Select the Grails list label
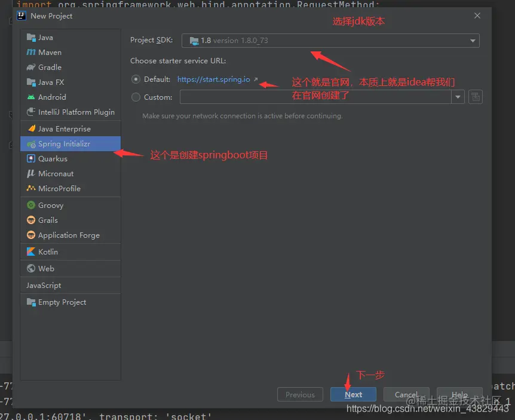The width and height of the screenshot is (515, 420). pyautogui.click(x=48, y=220)
